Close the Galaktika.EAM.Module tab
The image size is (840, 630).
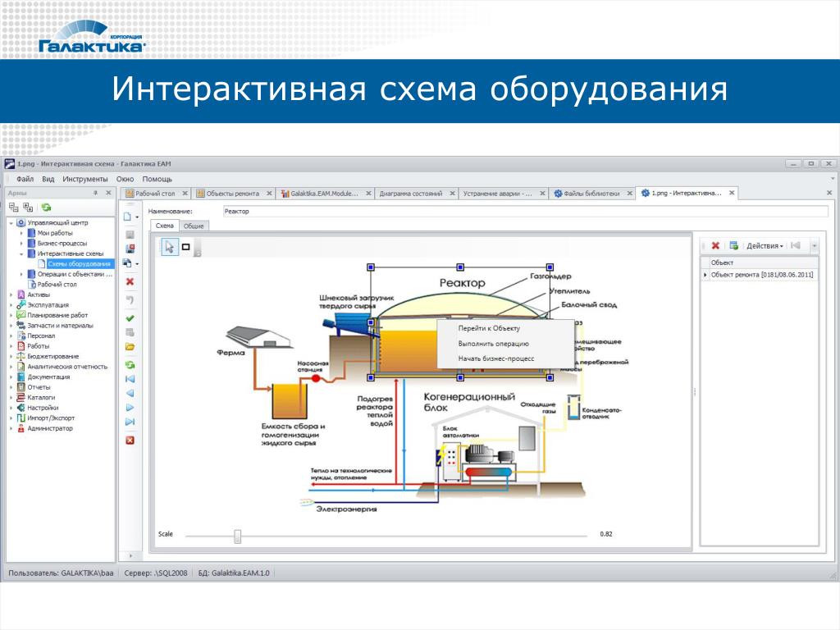[x=368, y=194]
